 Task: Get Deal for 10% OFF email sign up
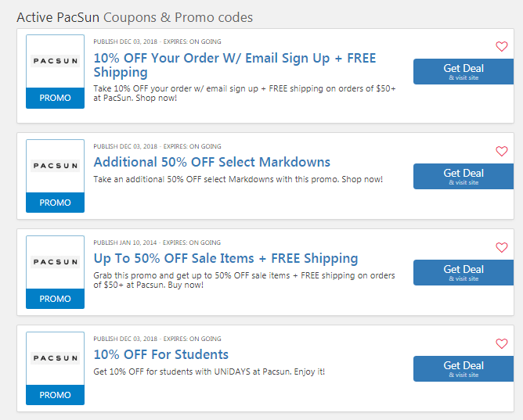tap(463, 71)
